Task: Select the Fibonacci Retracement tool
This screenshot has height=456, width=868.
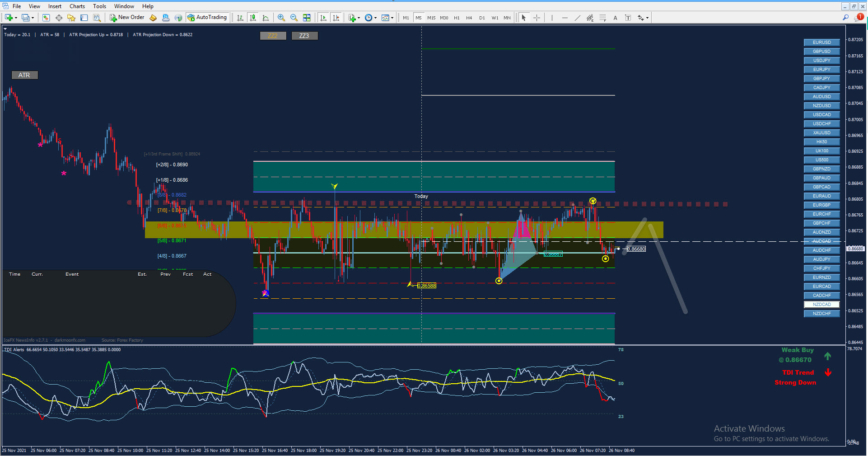Action: tap(602, 18)
